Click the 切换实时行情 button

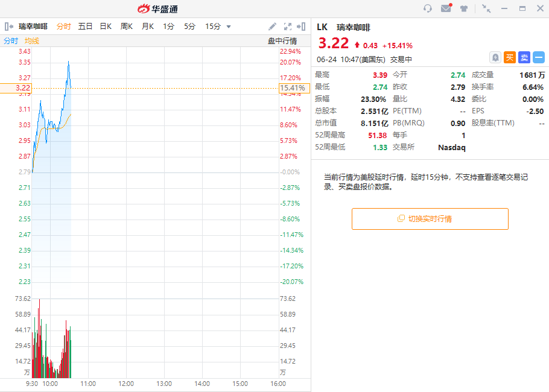(x=430, y=219)
